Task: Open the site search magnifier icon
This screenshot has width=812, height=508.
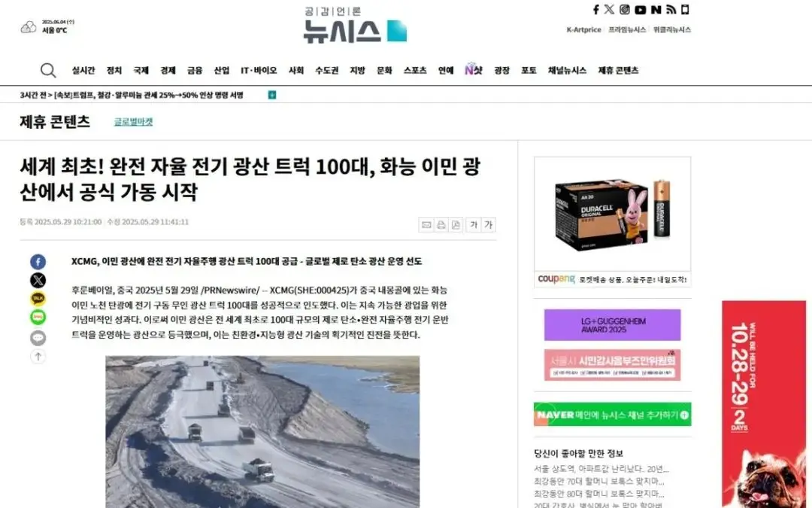Action: [x=48, y=70]
